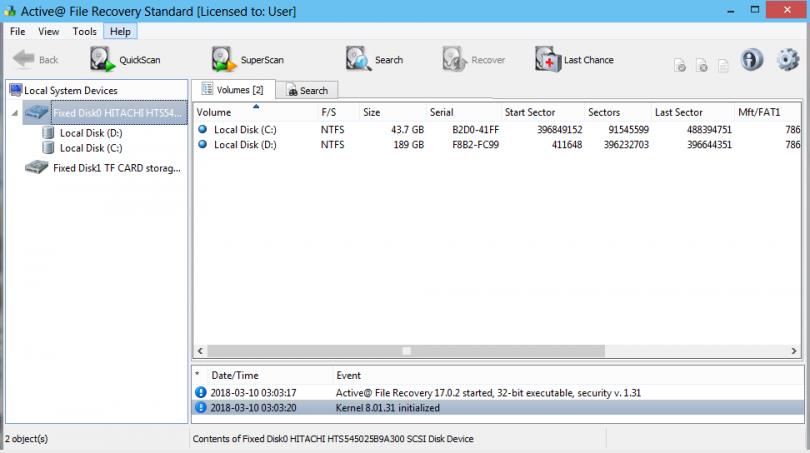Select Fixed Disk1 TF CARD storage device
Image resolution: width=810 pixels, height=453 pixels.
(116, 168)
